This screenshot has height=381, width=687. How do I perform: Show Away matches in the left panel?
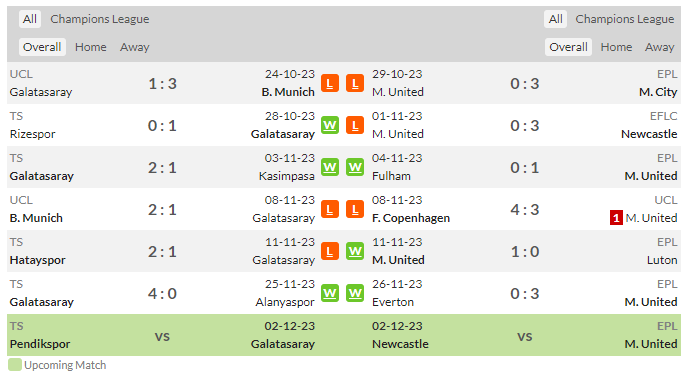135,47
